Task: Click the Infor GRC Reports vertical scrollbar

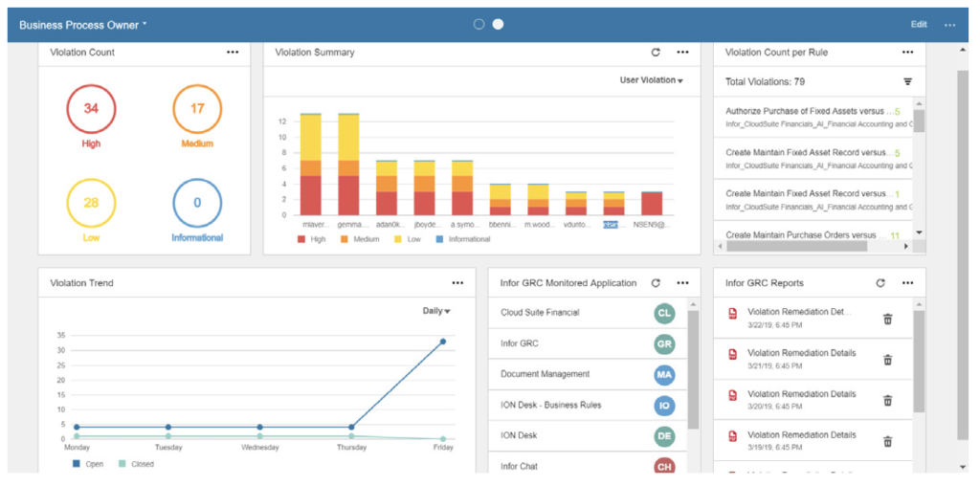Action: [919, 361]
